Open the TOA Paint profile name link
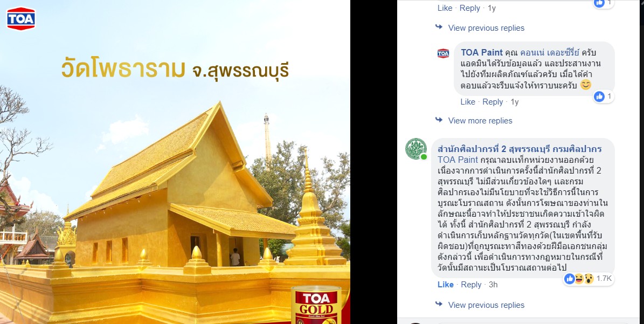This screenshot has width=644, height=324. click(482, 53)
